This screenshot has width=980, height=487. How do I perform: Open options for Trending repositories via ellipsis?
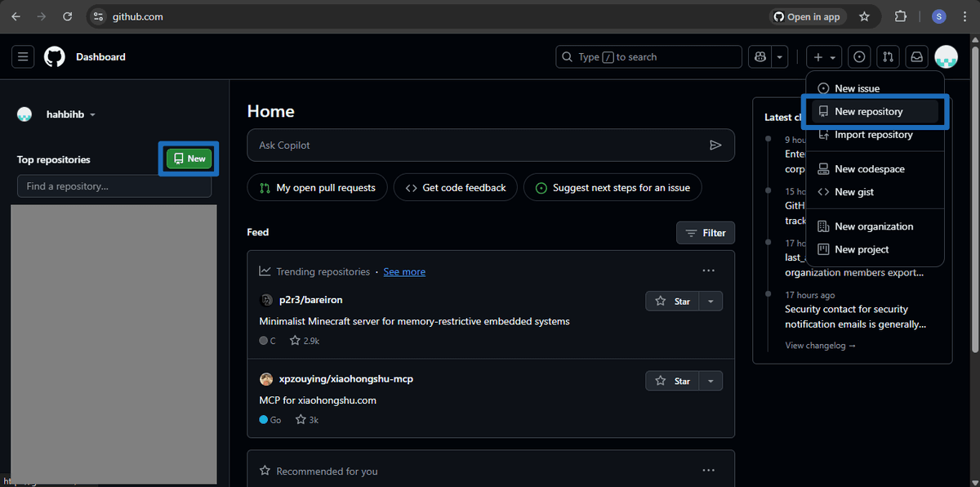tap(708, 270)
